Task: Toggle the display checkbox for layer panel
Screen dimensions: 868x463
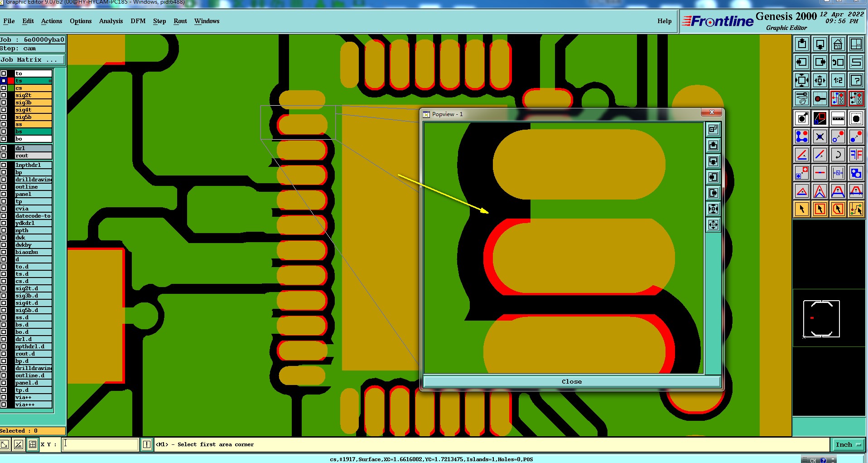Action: tap(4, 194)
